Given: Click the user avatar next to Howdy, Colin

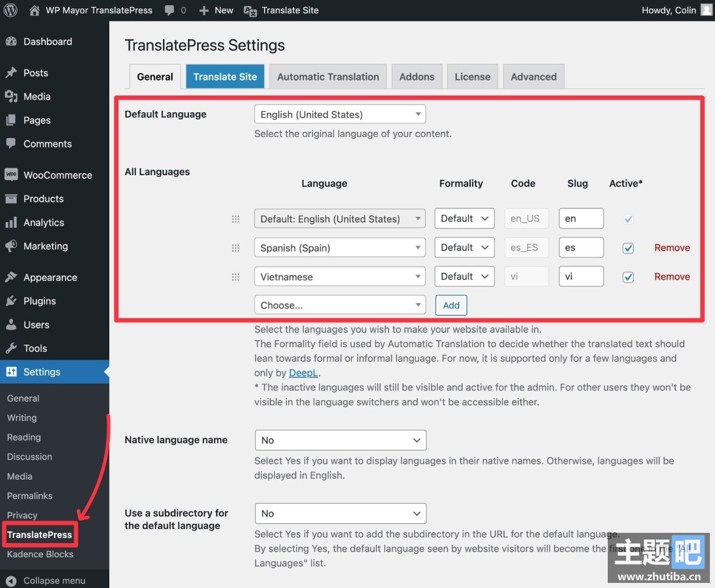Looking at the screenshot, I should point(706,10).
